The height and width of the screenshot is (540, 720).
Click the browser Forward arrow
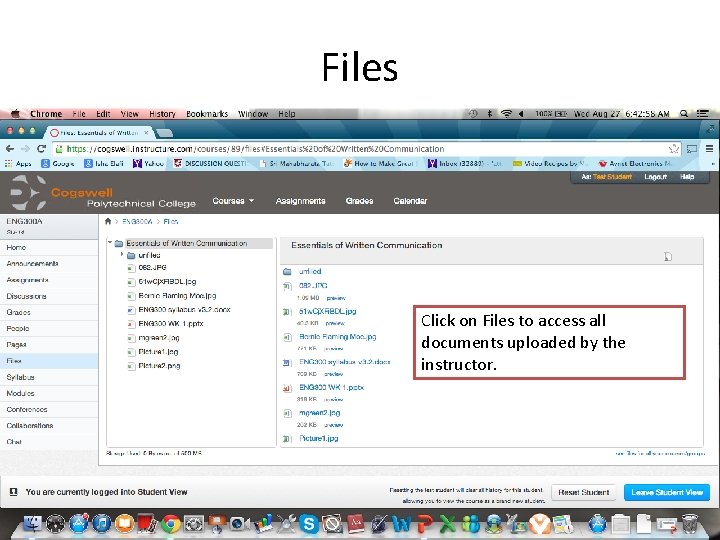click(26, 149)
